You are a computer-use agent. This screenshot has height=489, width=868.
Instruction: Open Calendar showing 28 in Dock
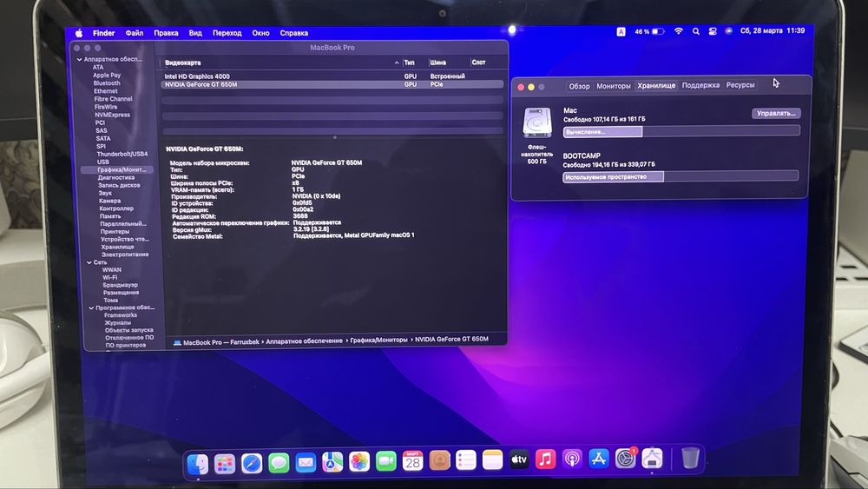(412, 460)
